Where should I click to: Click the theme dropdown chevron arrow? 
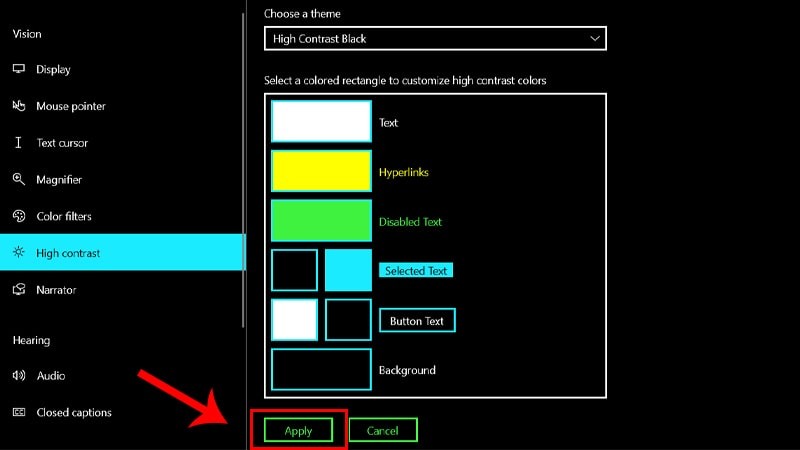coord(594,38)
